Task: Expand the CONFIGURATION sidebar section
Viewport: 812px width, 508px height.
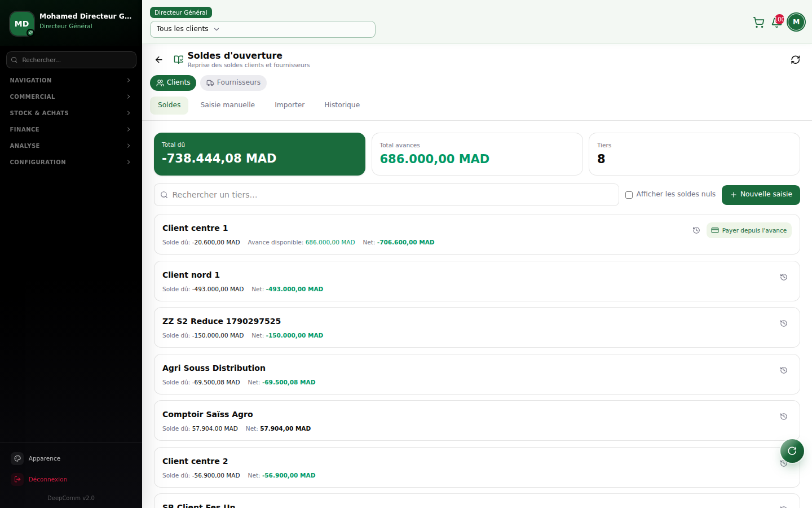Action: coord(71,162)
